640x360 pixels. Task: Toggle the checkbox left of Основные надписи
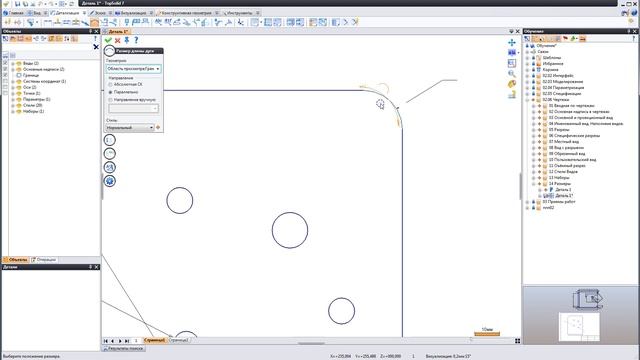point(5,69)
